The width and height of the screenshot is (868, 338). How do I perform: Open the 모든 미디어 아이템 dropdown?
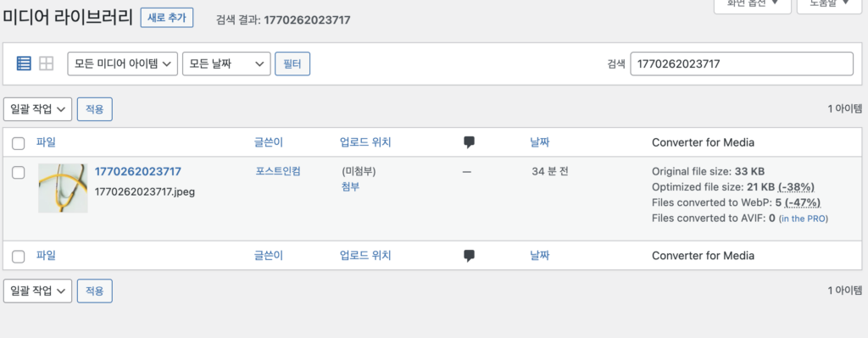tap(122, 64)
